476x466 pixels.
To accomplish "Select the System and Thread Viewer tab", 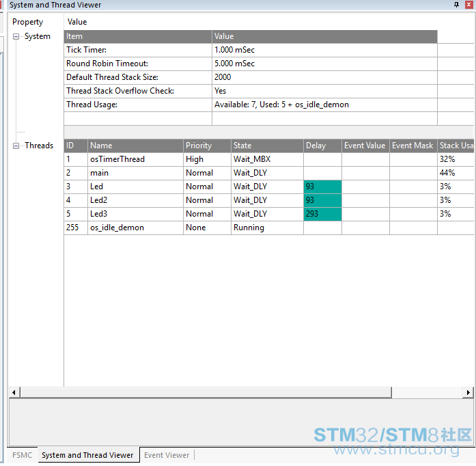I will point(87,454).
